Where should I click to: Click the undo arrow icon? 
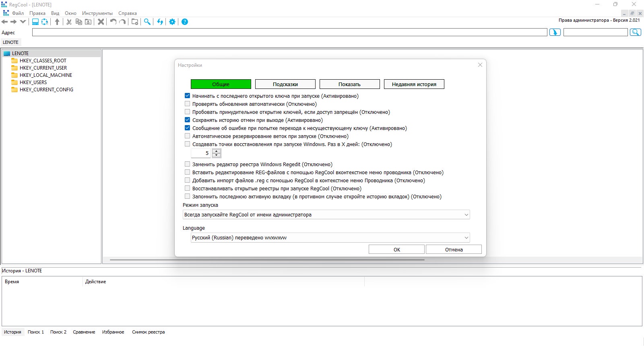[113, 22]
